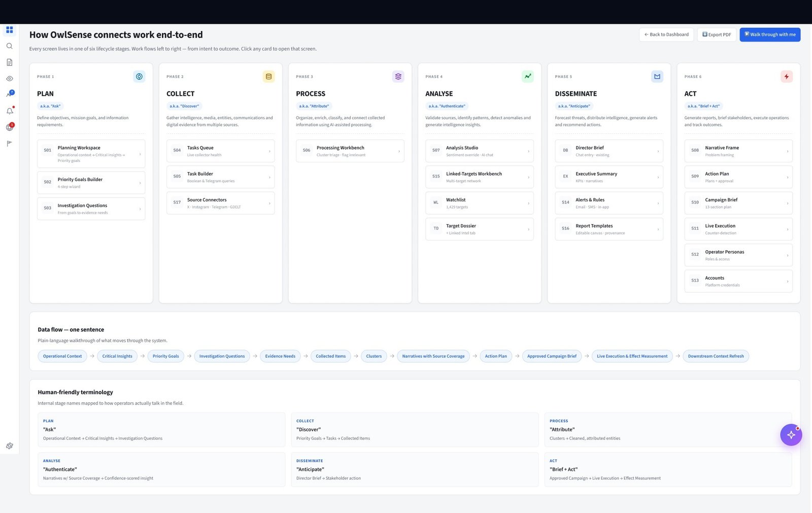The width and height of the screenshot is (812, 513).
Task: Click the "Human-friendly terminology" heading
Action: [75, 392]
